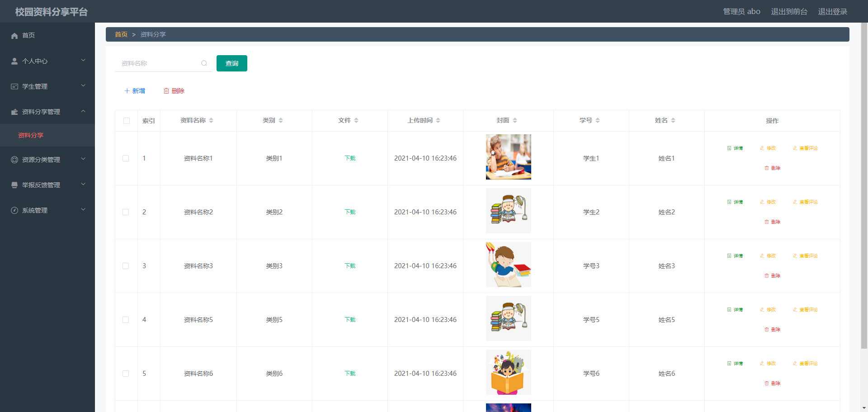The height and width of the screenshot is (412, 868).
Task: Click 查看评论 for row 资料名称6
Action: point(805,364)
